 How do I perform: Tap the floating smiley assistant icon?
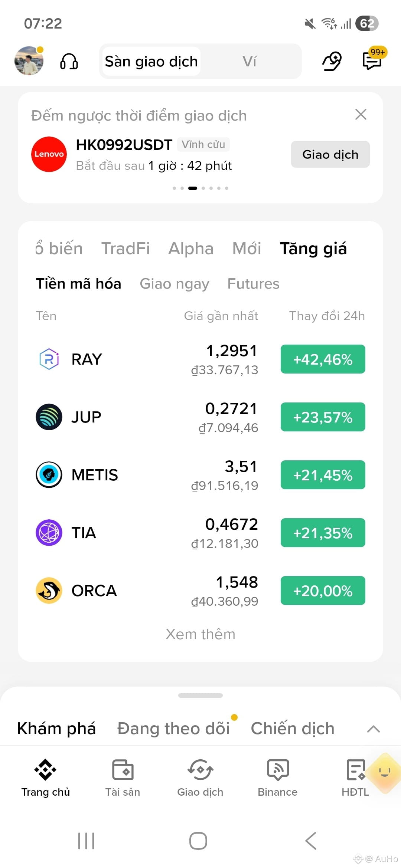point(385,773)
